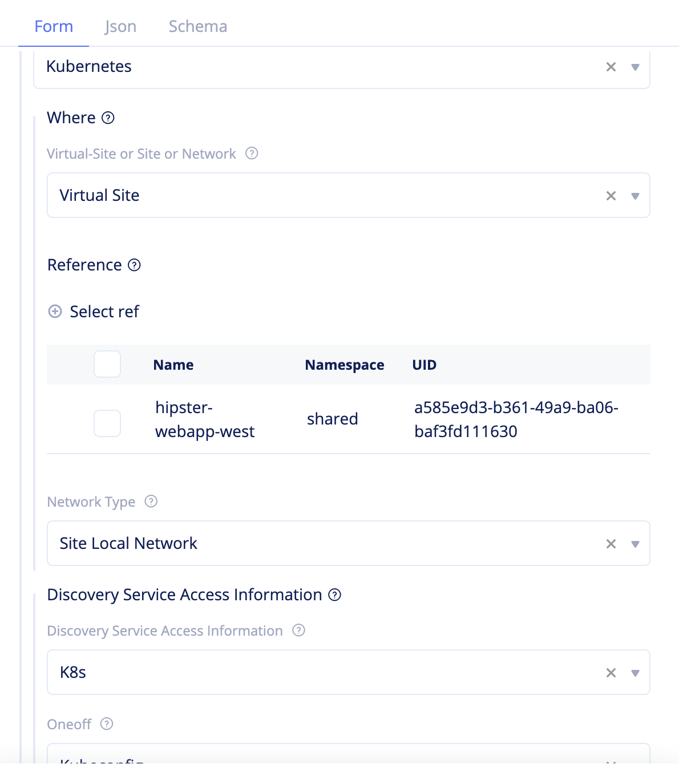679x784 pixels.
Task: Open help for Virtual-Site or Site or Network
Action: [252, 153]
